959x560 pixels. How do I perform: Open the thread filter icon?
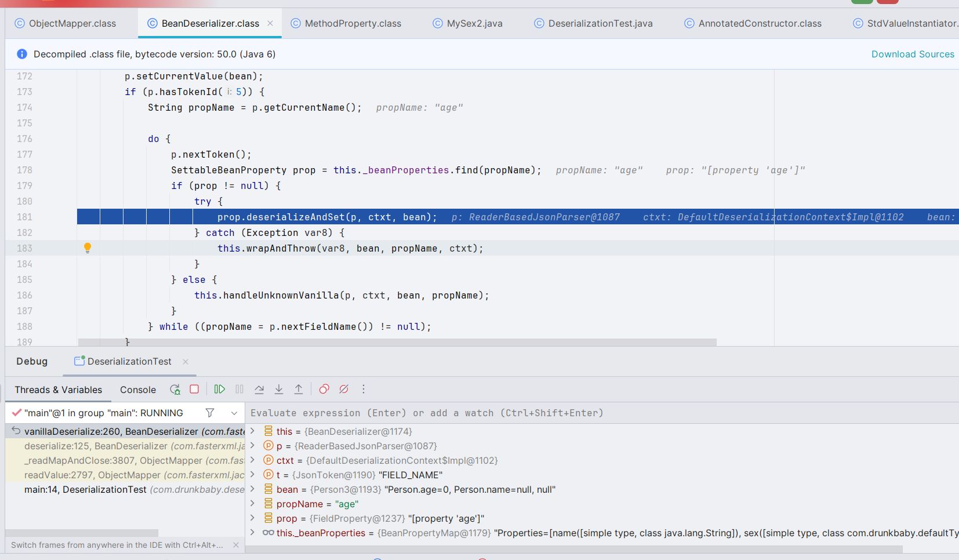click(x=210, y=413)
